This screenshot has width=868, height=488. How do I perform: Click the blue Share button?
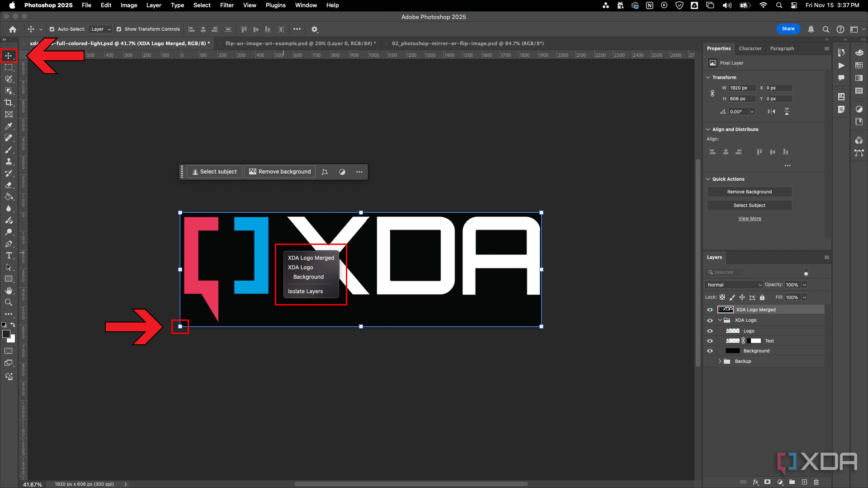pos(788,29)
